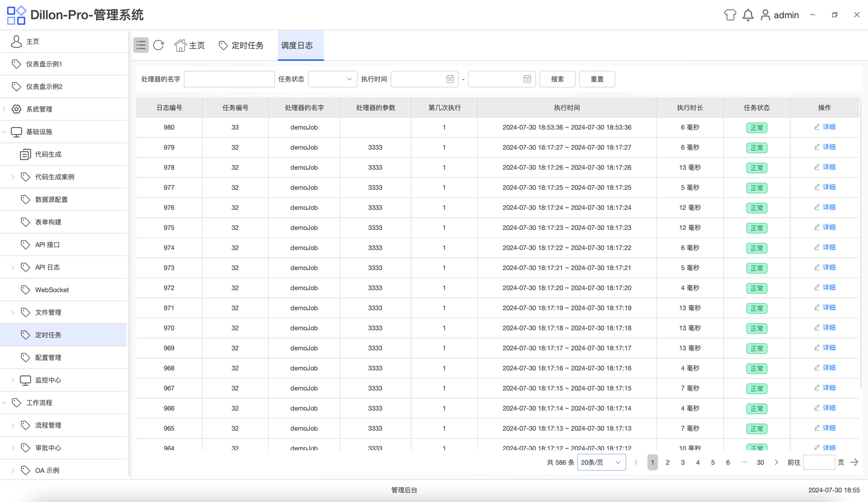
Task: Click the 正常 status tag for log 978
Action: (x=756, y=168)
